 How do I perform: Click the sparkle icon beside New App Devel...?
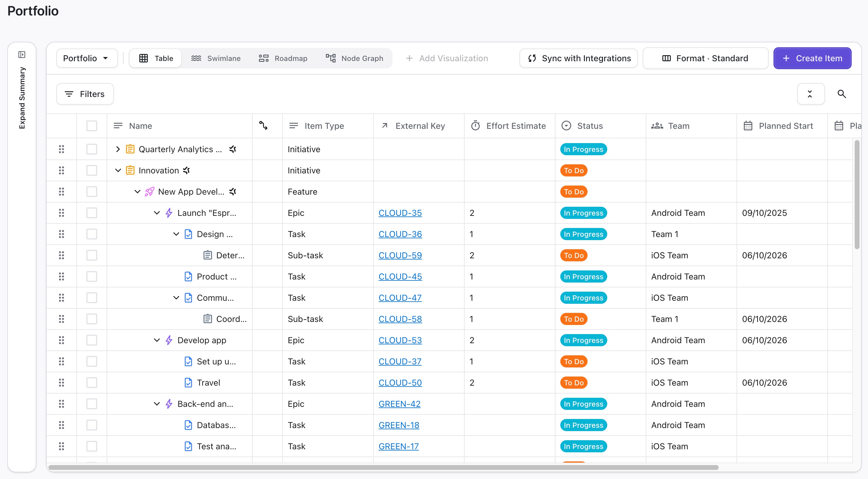pyautogui.click(x=233, y=192)
